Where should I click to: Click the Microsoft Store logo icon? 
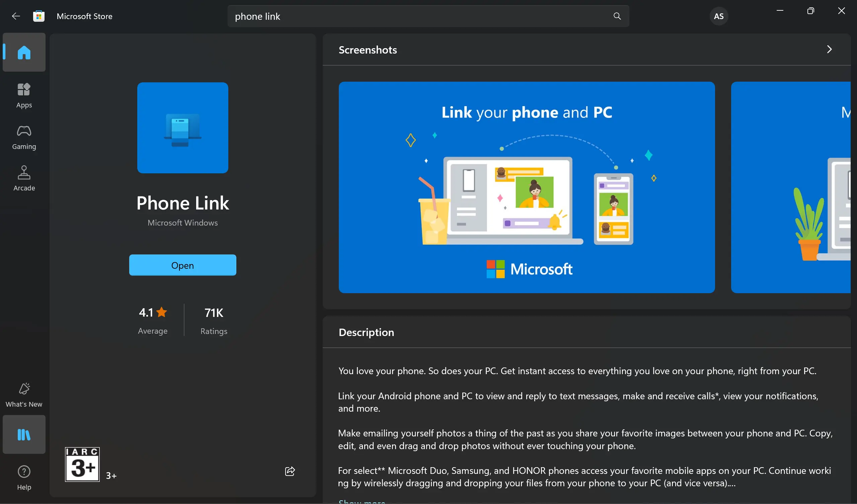point(39,16)
